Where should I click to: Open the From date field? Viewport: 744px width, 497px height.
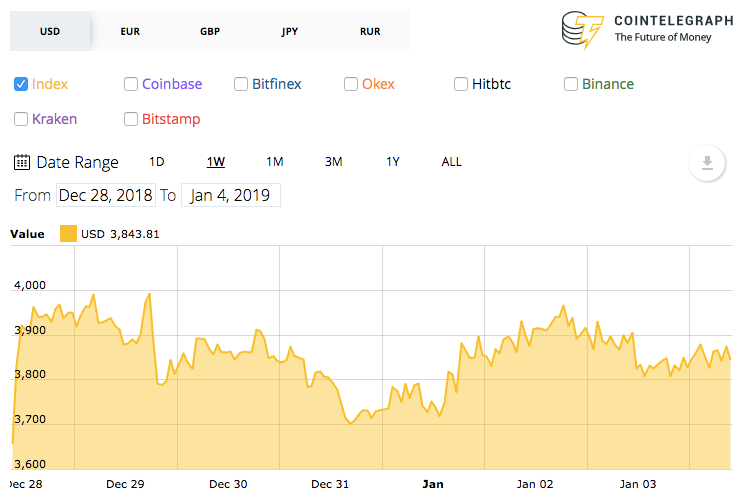tap(106, 195)
